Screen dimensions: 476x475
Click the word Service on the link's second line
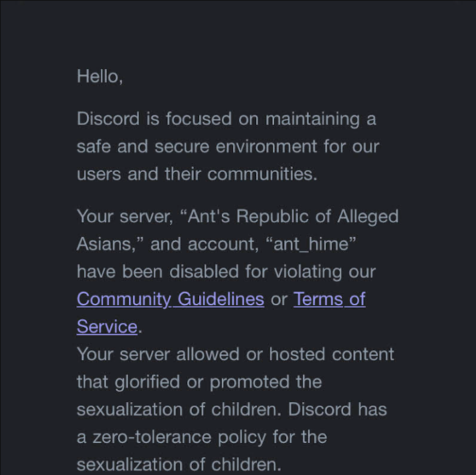pos(107,326)
